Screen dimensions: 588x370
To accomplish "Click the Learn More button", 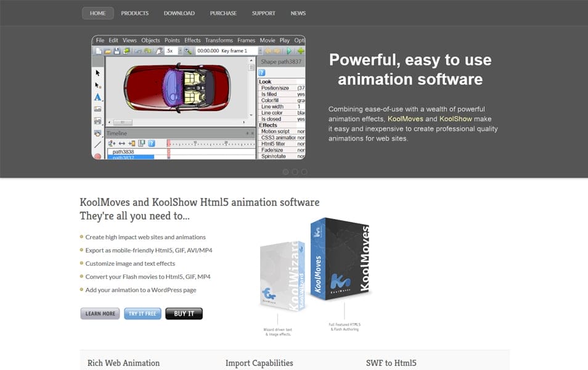I will [x=100, y=313].
